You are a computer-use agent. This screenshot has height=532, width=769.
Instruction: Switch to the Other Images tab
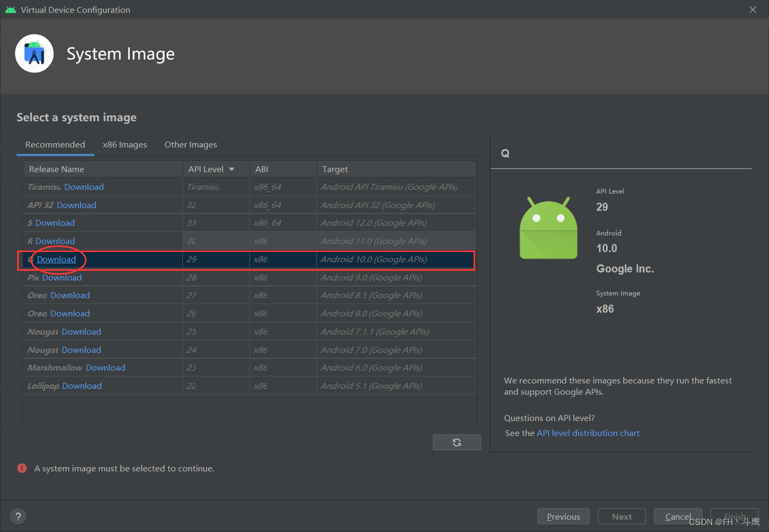[191, 145]
